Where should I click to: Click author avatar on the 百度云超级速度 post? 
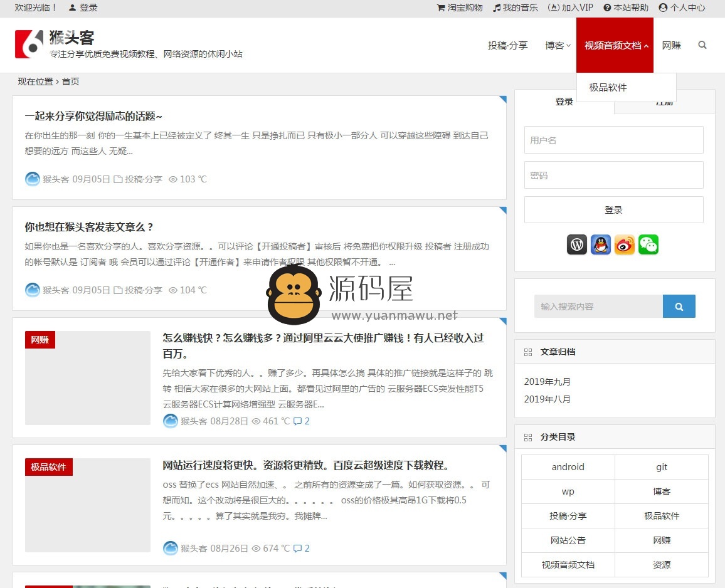coord(171,549)
